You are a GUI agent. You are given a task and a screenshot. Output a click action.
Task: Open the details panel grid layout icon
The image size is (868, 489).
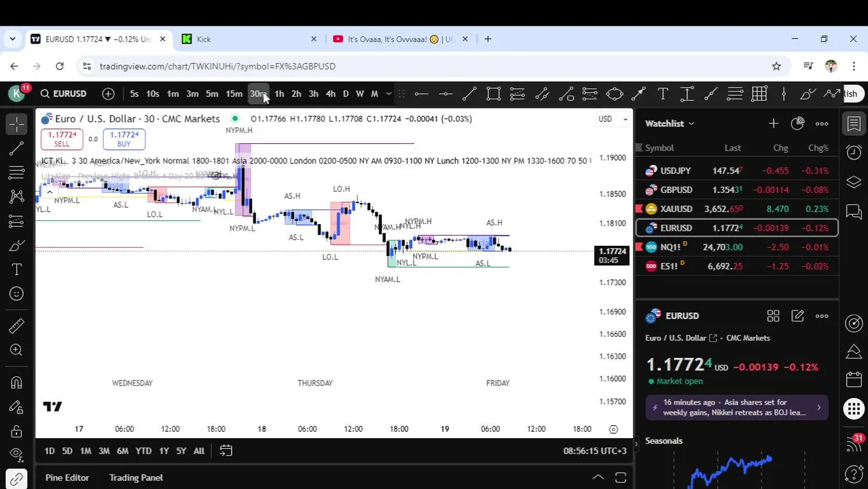(773, 316)
